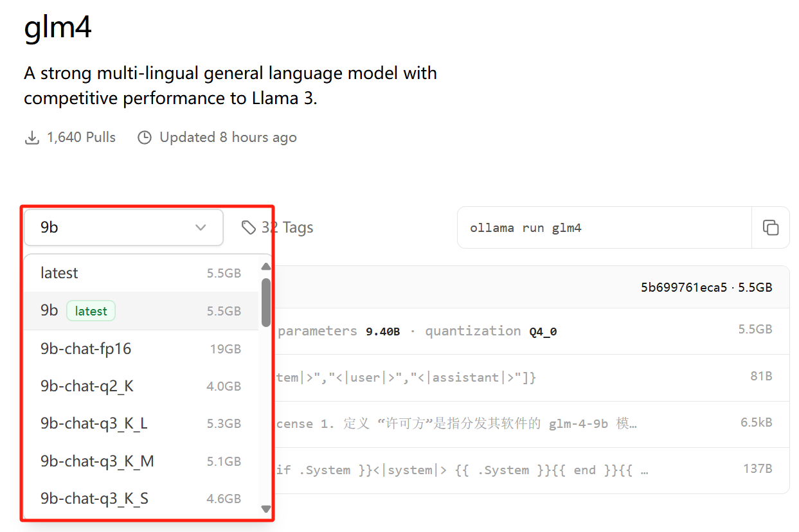The image size is (799, 532).
Task: Click the model hash 5b699761eca5
Action: [683, 287]
